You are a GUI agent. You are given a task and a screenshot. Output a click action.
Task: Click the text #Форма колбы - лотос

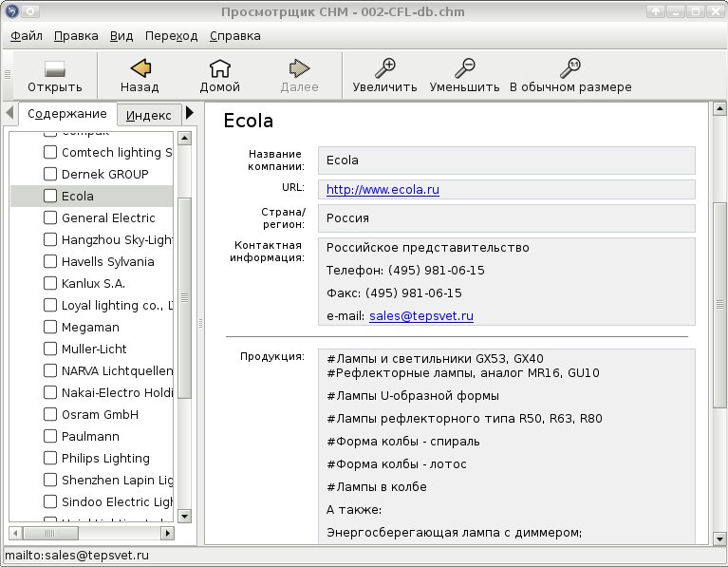pyautogui.click(x=397, y=464)
